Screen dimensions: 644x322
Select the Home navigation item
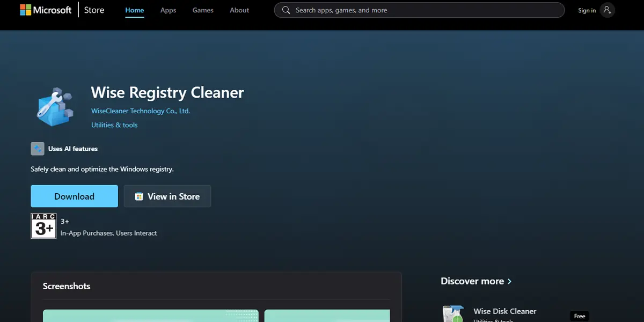coord(134,10)
